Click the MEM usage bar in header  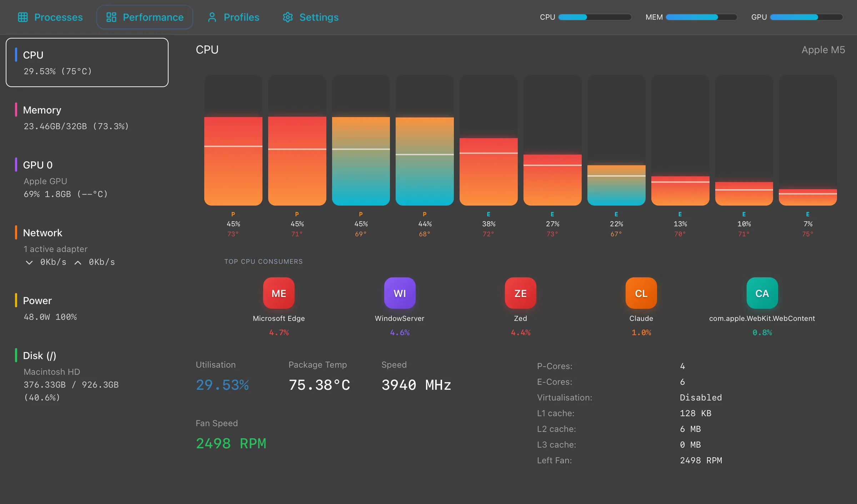[701, 17]
